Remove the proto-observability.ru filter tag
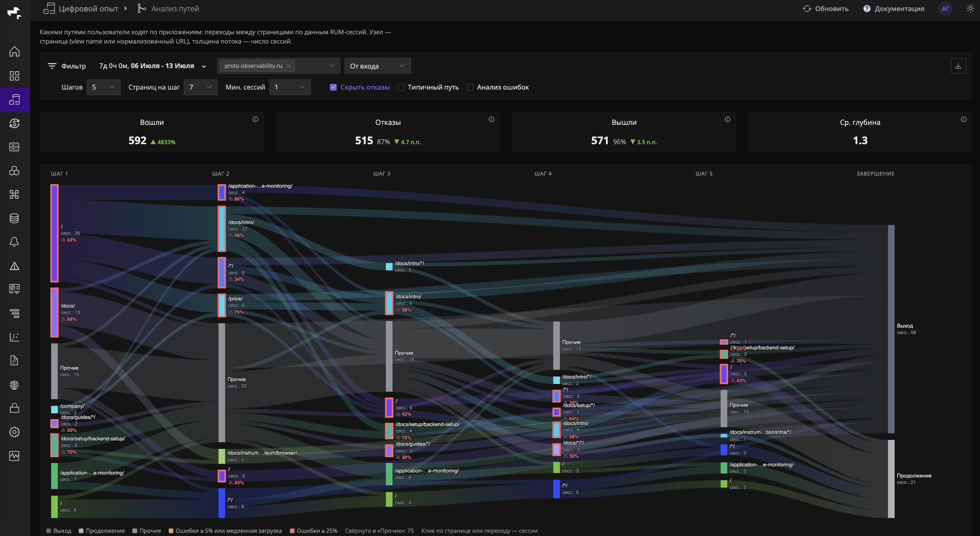The height and width of the screenshot is (536, 980). point(289,66)
